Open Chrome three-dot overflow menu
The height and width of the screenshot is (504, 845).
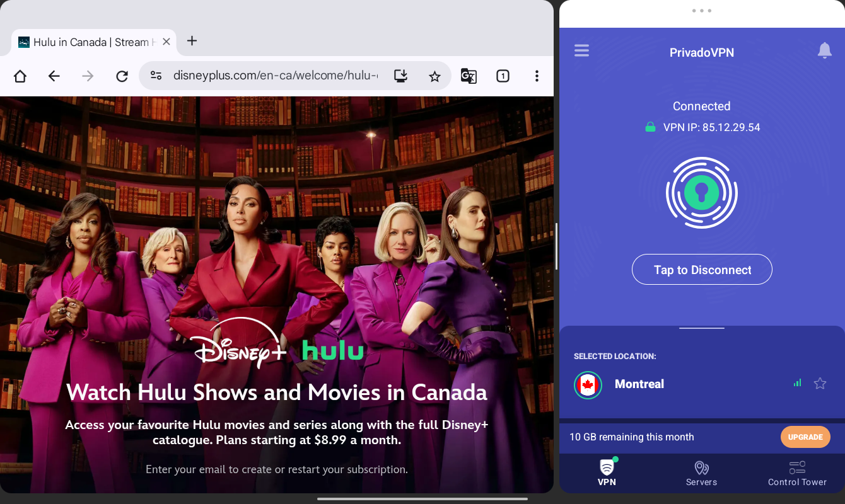click(537, 76)
